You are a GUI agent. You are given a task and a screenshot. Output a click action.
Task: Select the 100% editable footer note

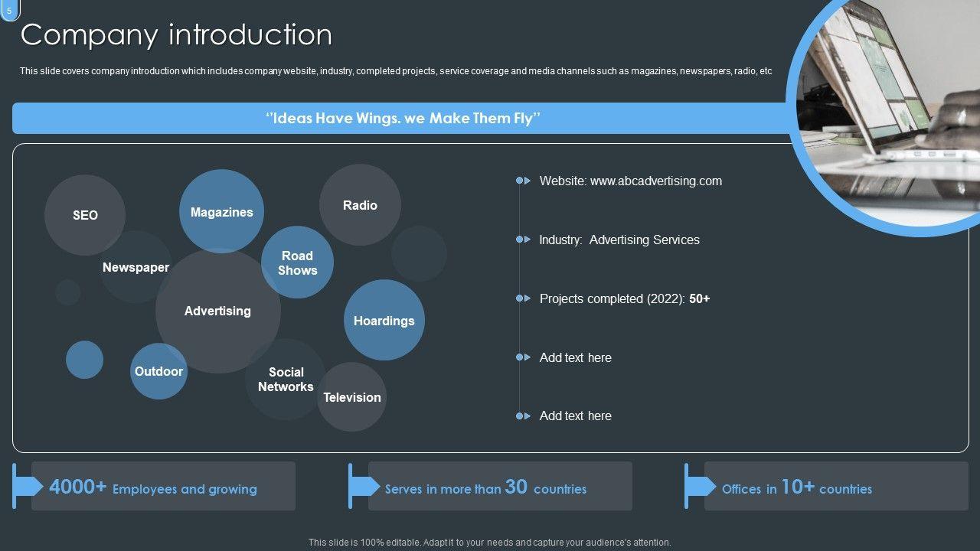[490, 542]
